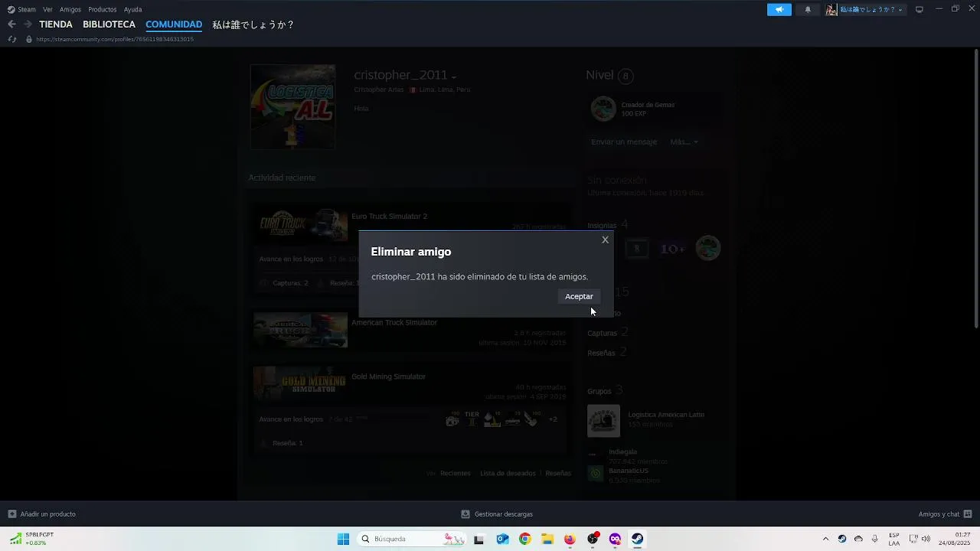
Task: Close the Eliminar amigo dialog with X
Action: [x=605, y=240]
